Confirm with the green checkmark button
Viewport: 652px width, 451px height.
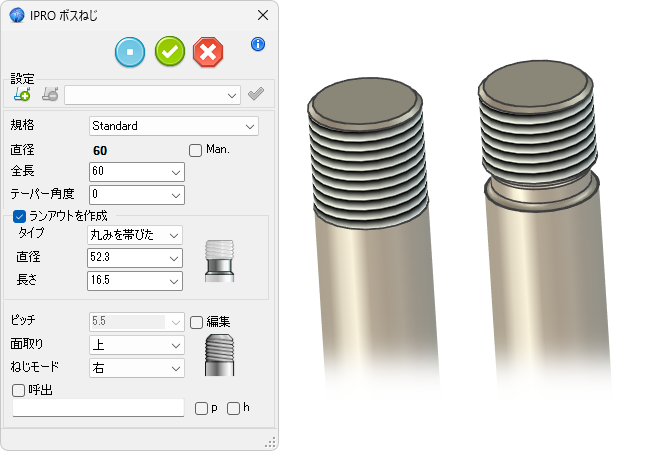[169, 51]
